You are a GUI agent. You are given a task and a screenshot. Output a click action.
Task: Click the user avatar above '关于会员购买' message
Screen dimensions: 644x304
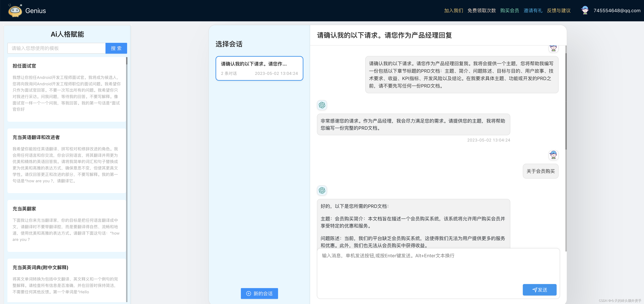553,155
